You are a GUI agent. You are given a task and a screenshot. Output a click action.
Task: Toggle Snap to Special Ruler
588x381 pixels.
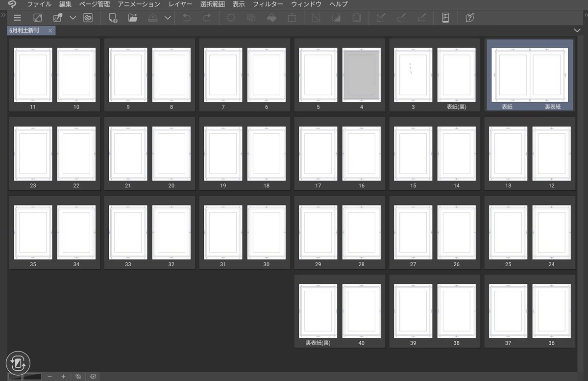pos(401,18)
